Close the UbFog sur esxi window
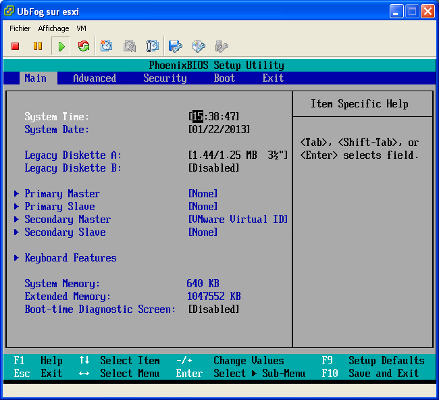439x400 pixels. [x=428, y=12]
